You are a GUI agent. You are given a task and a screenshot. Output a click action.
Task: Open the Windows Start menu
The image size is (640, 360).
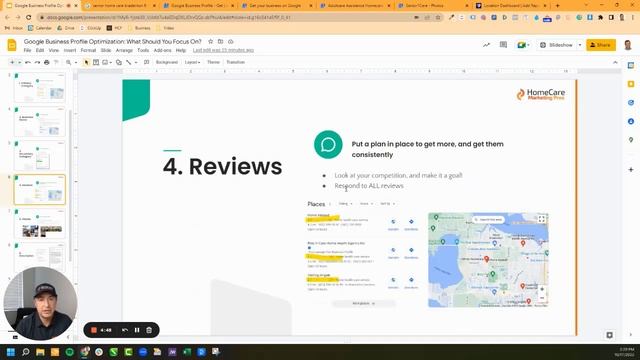click(11, 352)
